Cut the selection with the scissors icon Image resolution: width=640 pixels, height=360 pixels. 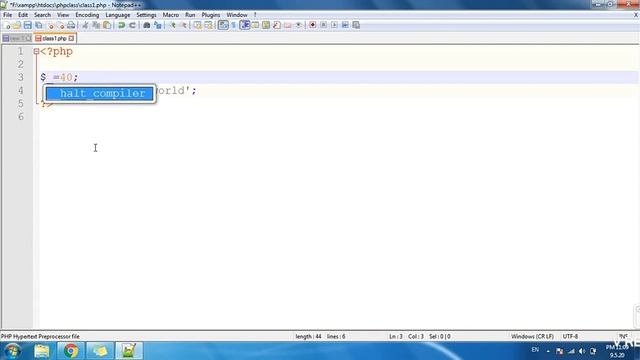click(x=85, y=25)
